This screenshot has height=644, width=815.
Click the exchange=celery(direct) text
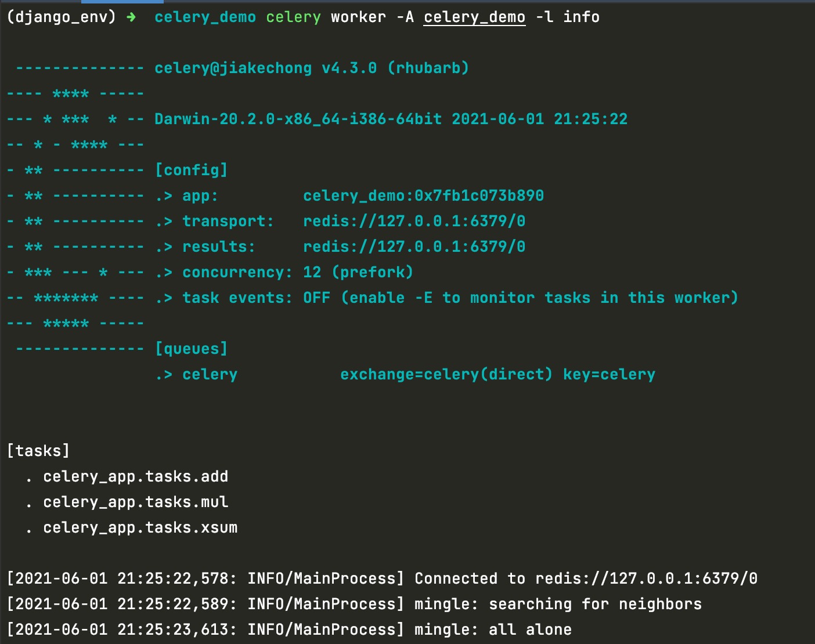click(x=446, y=375)
